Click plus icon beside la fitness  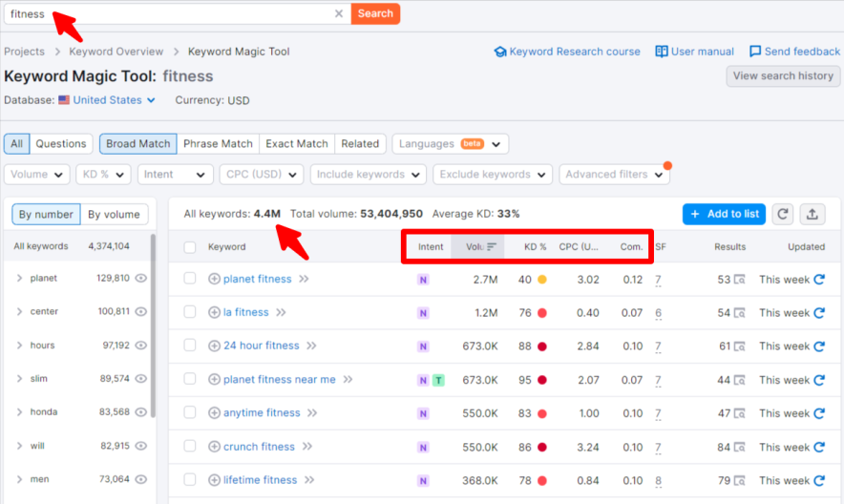(214, 312)
